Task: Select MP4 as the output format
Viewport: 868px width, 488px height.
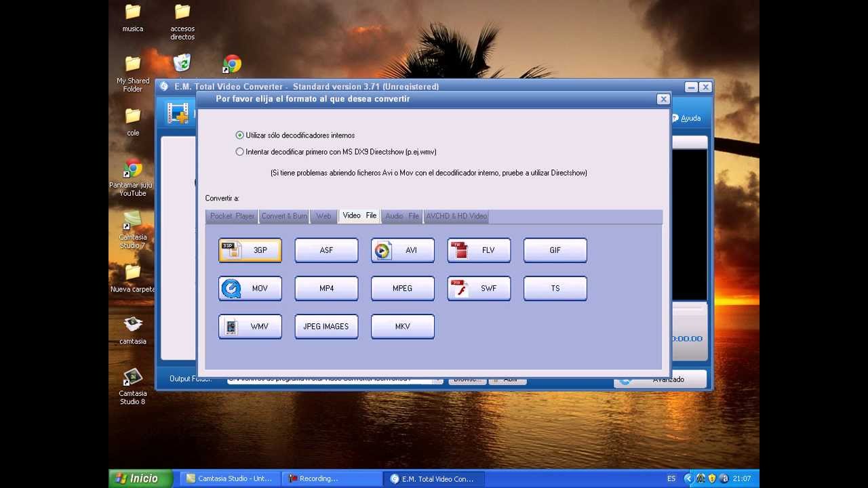Action: point(326,288)
